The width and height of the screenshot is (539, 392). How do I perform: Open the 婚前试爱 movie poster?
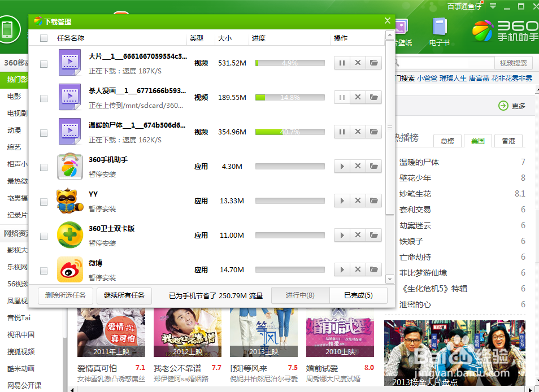click(x=340, y=332)
